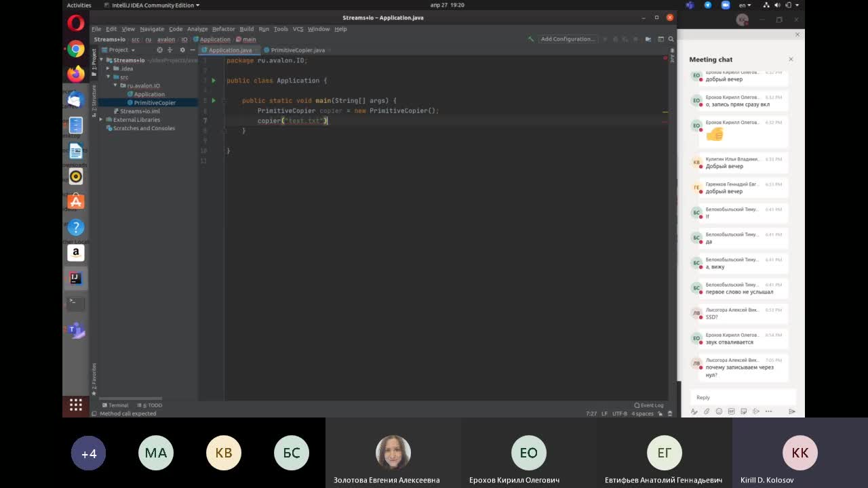Hide the Project tool window

click(x=193, y=50)
